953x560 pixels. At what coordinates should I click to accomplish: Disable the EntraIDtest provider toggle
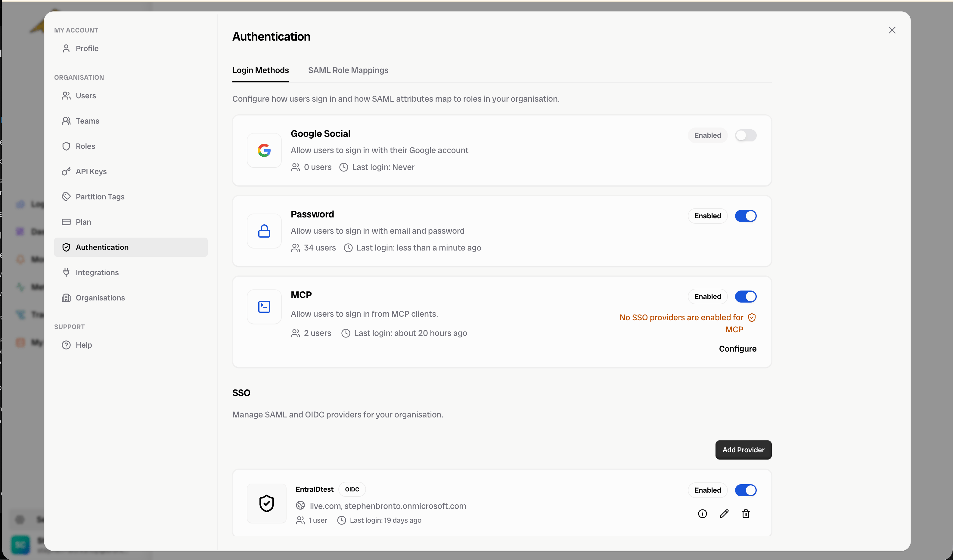746,490
